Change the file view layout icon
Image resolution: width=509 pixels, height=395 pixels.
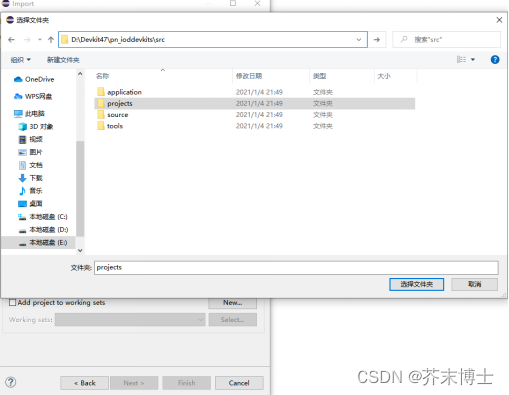pyautogui.click(x=461, y=60)
